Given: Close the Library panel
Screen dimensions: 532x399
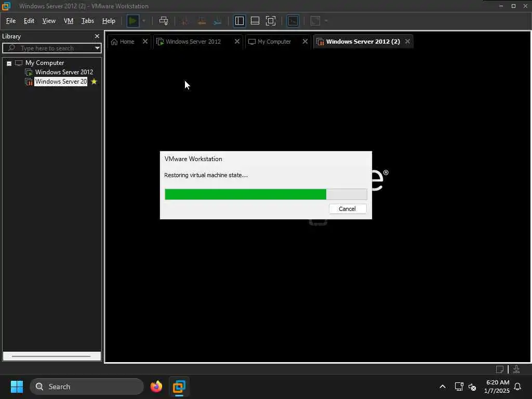Looking at the screenshot, I should pyautogui.click(x=97, y=36).
